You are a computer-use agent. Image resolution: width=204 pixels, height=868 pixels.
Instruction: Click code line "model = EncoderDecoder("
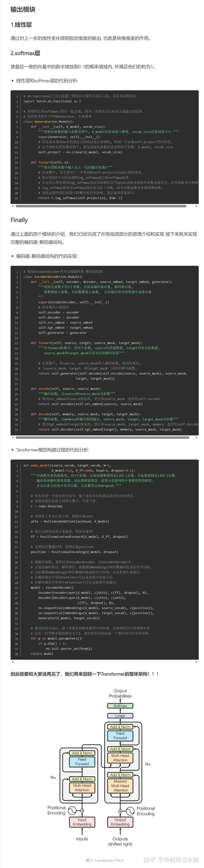[x=52, y=588]
